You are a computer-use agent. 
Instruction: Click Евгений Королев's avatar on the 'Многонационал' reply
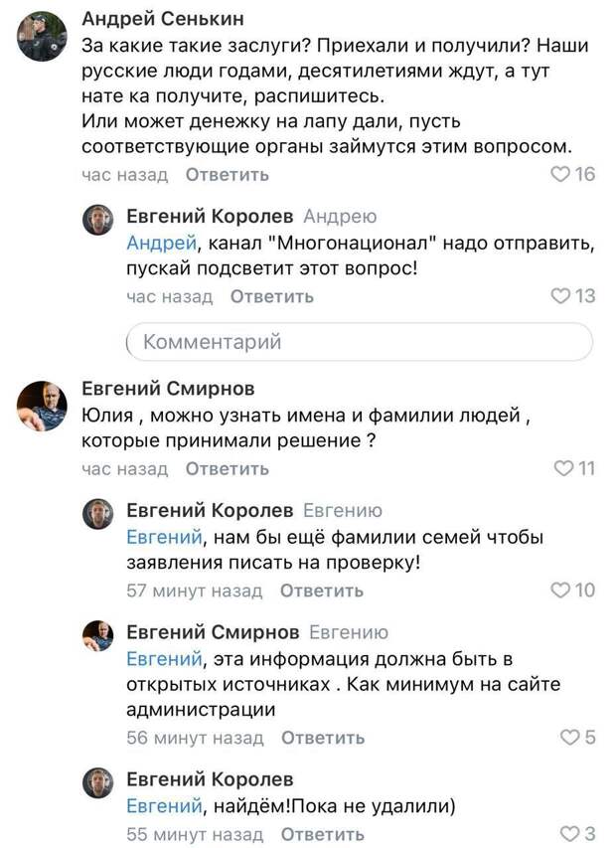pos(97,220)
